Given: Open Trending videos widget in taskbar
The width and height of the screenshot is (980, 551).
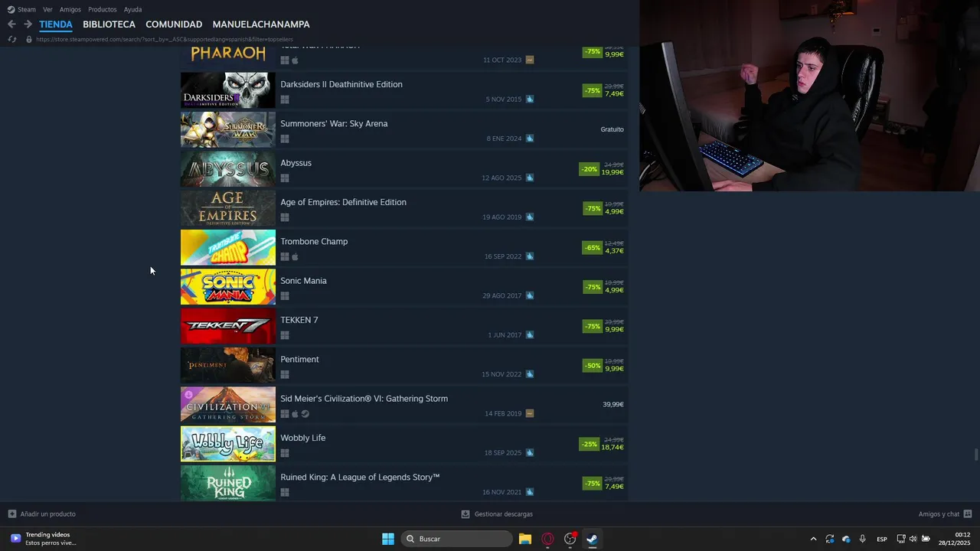Looking at the screenshot, I should pos(44,539).
